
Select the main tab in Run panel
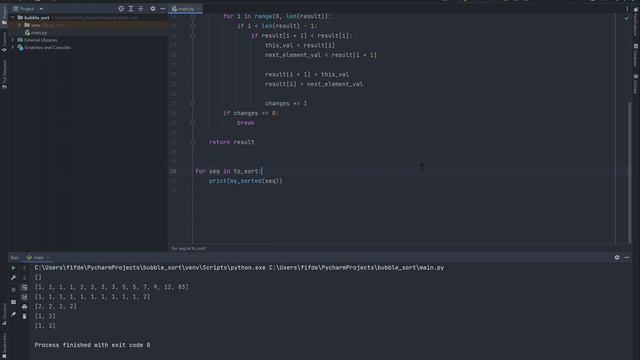[38, 258]
